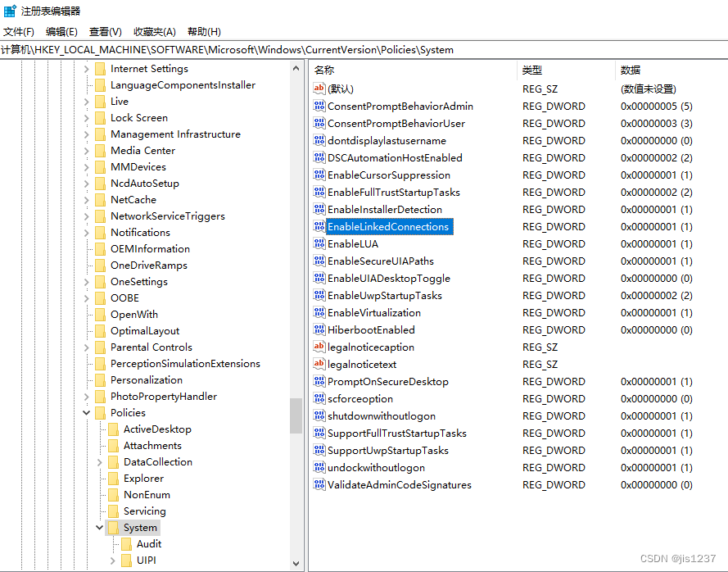Select the ActiveDesktop tree key

click(157, 429)
